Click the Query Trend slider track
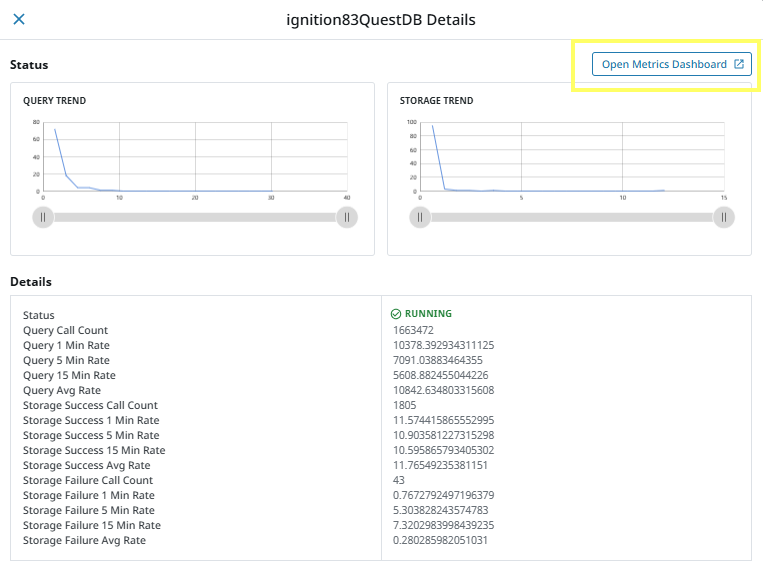Screen dimensions: 763x571 pyautogui.click(x=195, y=217)
